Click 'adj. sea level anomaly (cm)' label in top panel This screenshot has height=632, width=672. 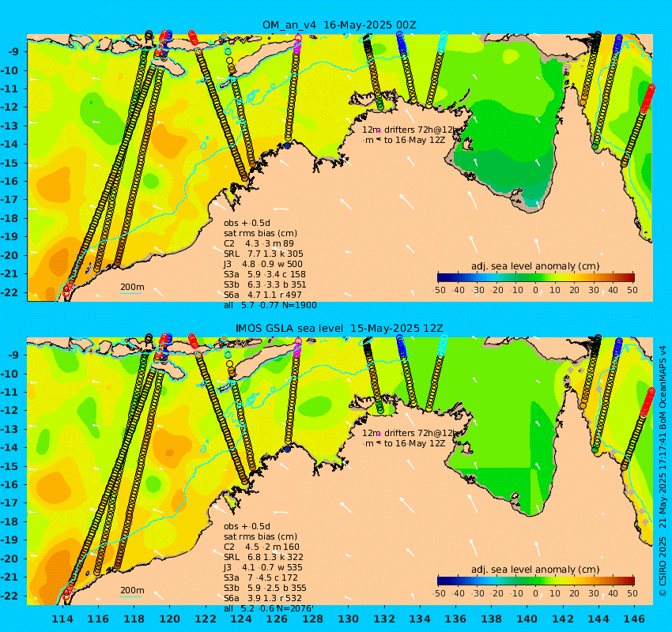coord(535,266)
